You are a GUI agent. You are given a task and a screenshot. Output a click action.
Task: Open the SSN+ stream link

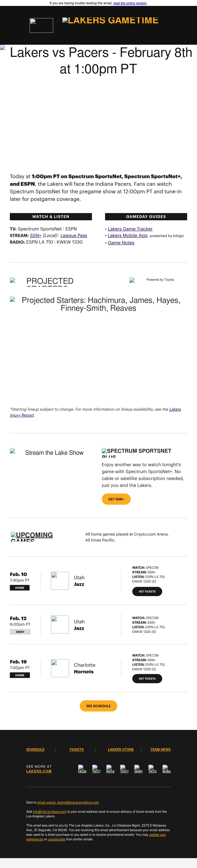36,236
